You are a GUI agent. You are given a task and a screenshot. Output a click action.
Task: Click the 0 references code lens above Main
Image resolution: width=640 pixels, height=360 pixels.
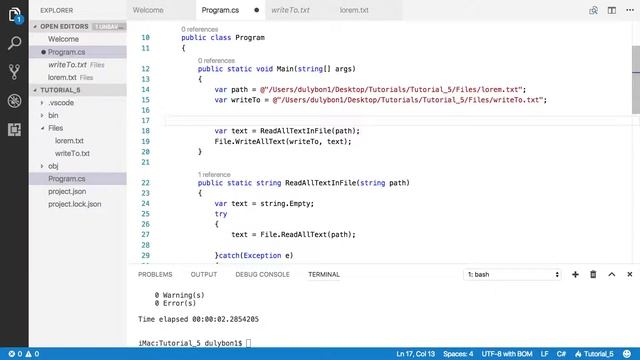coord(216,60)
